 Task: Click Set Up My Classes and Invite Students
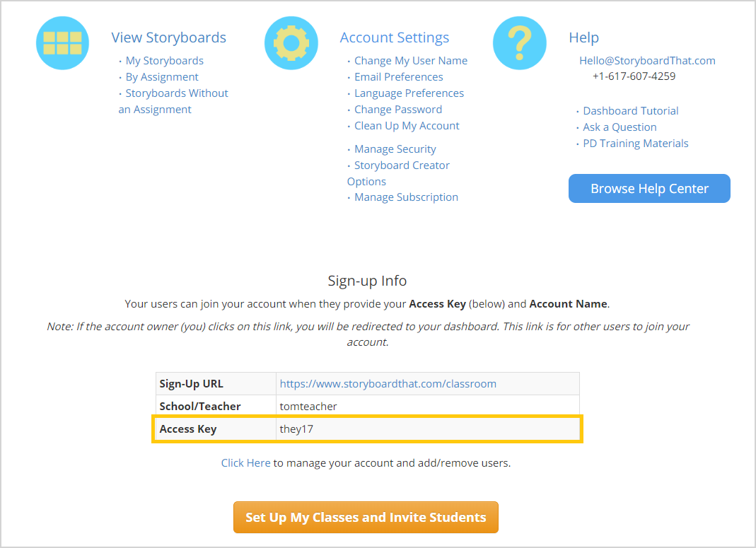coord(366,517)
